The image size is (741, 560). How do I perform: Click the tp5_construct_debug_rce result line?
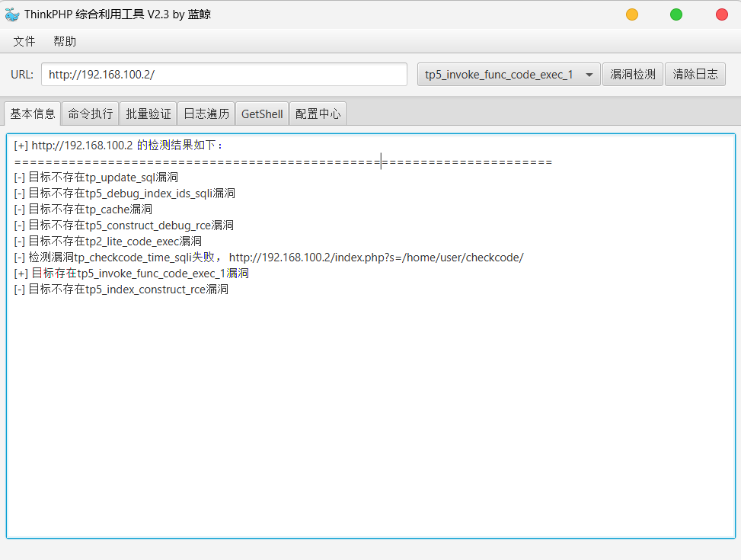[x=124, y=226]
